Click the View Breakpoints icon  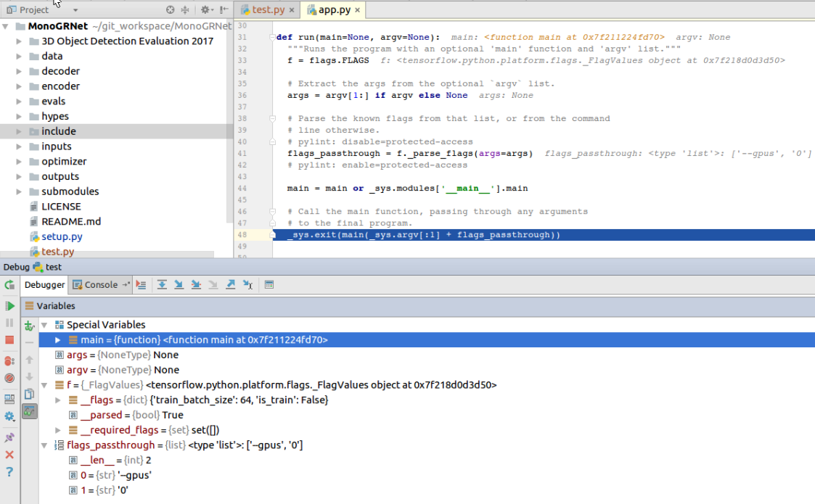coord(9,360)
